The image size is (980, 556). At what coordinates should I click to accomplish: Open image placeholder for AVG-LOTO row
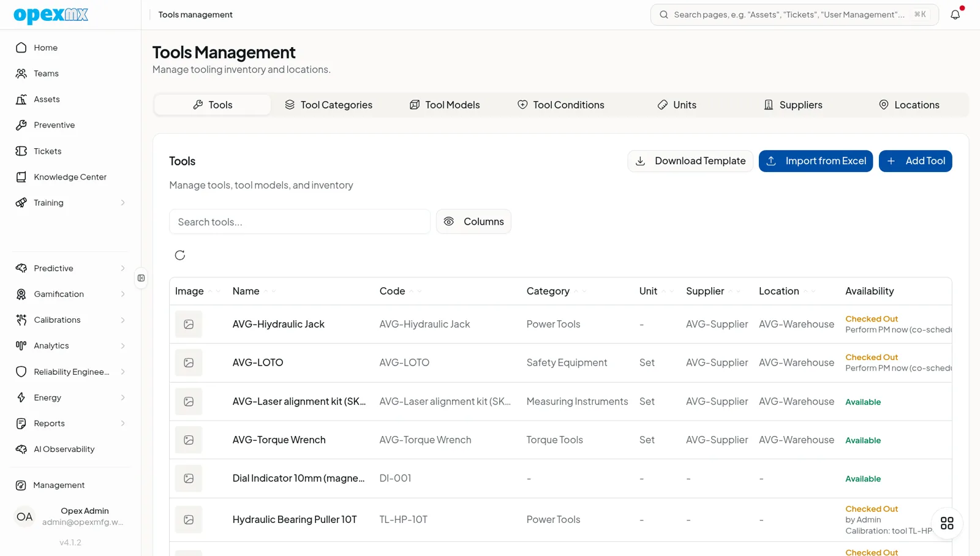pos(189,363)
